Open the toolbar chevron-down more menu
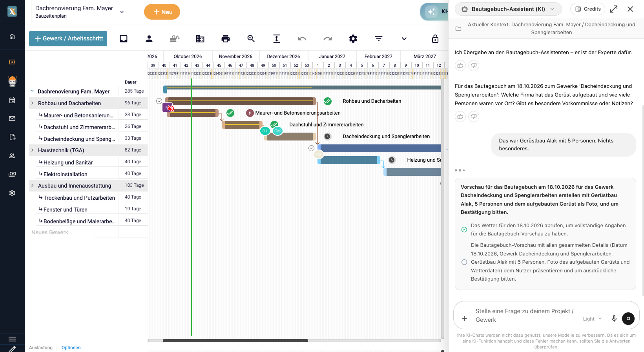Viewport: 644px width, 352px height. click(x=404, y=38)
